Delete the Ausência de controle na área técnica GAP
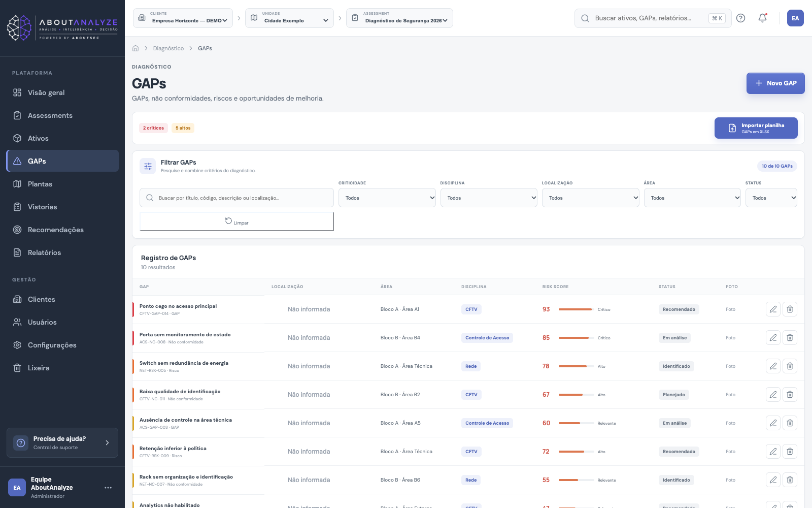 [x=790, y=423]
